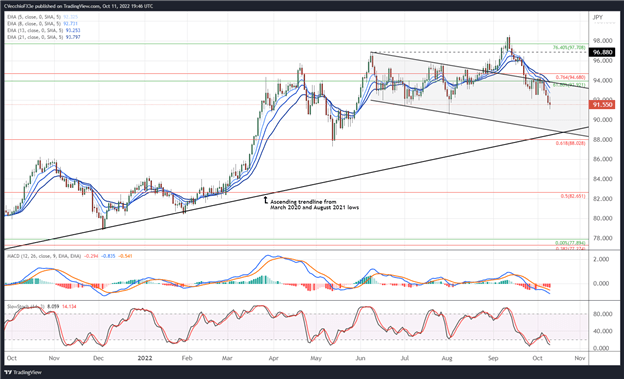Click the EMA 13 legend entry

[44, 30]
